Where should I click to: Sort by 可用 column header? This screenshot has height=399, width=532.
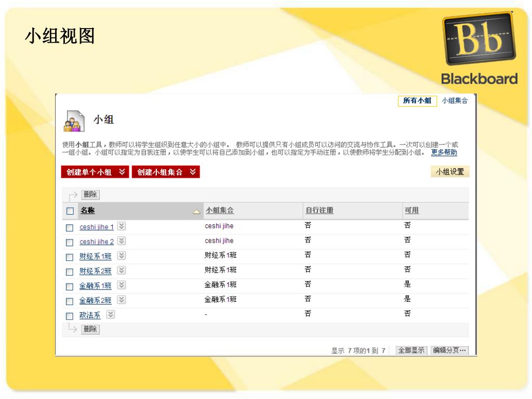[x=411, y=210]
